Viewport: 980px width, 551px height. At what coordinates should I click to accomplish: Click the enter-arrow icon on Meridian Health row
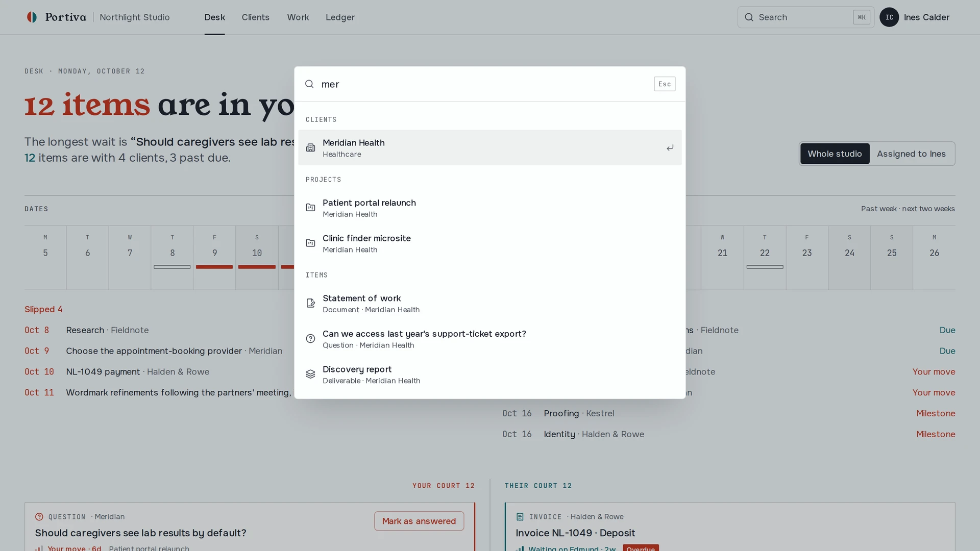670,148
